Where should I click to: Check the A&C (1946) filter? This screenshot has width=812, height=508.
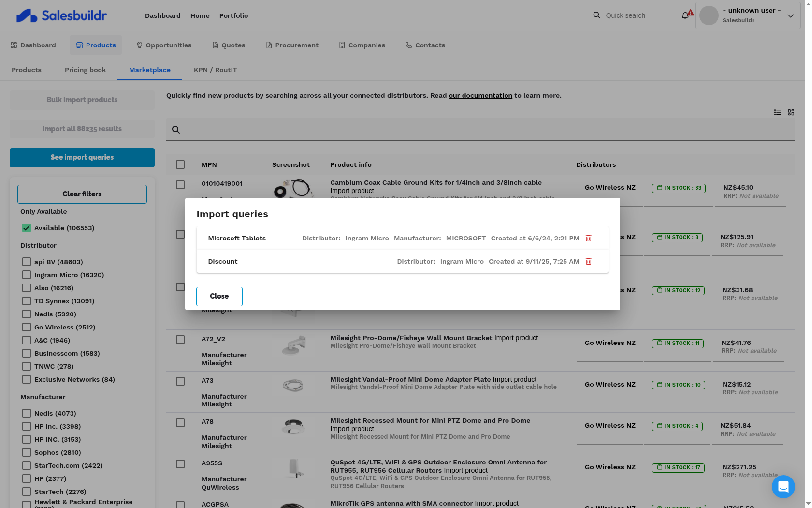pyautogui.click(x=27, y=340)
